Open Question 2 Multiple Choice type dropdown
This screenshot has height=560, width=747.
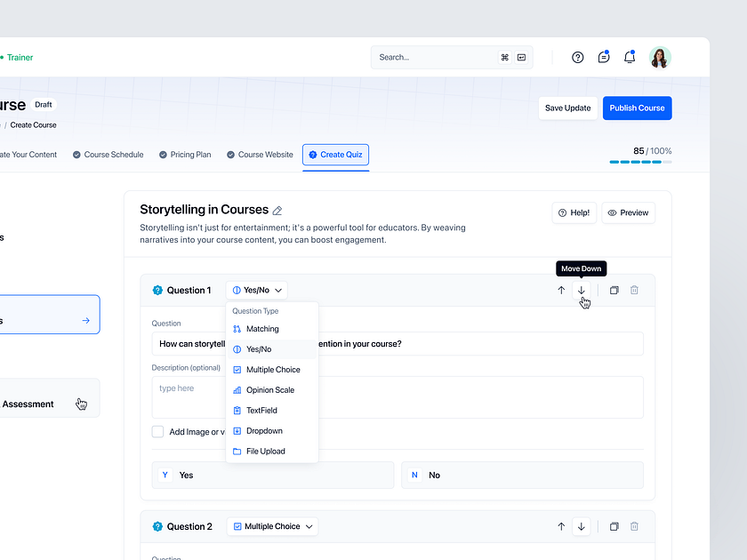coord(272,526)
